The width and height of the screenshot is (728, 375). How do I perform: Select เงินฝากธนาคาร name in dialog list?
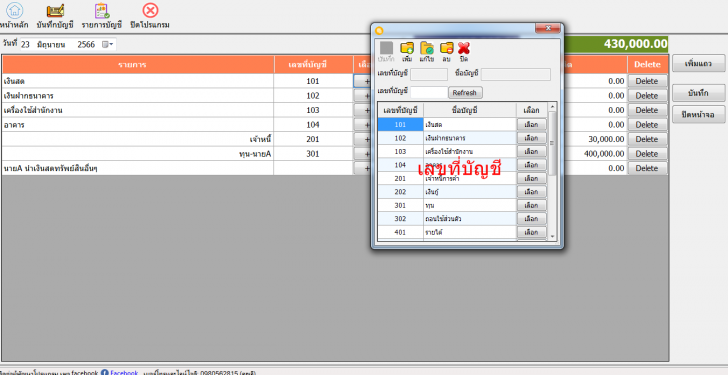tap(470, 138)
